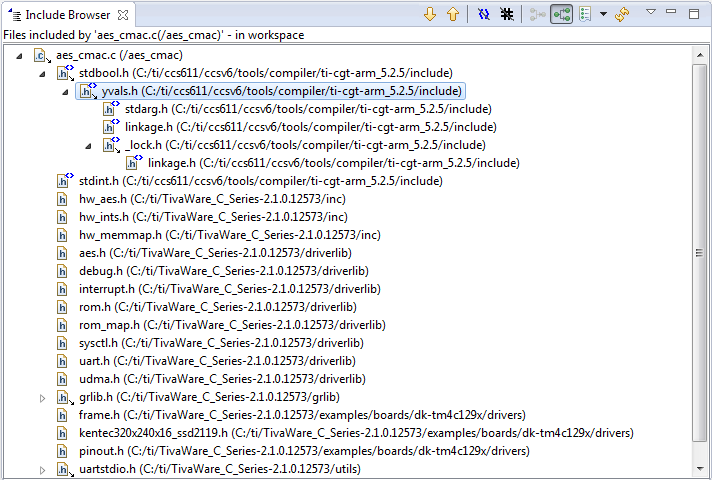Select the pinout.h entry
This screenshot has height=480, width=712.
304,450
